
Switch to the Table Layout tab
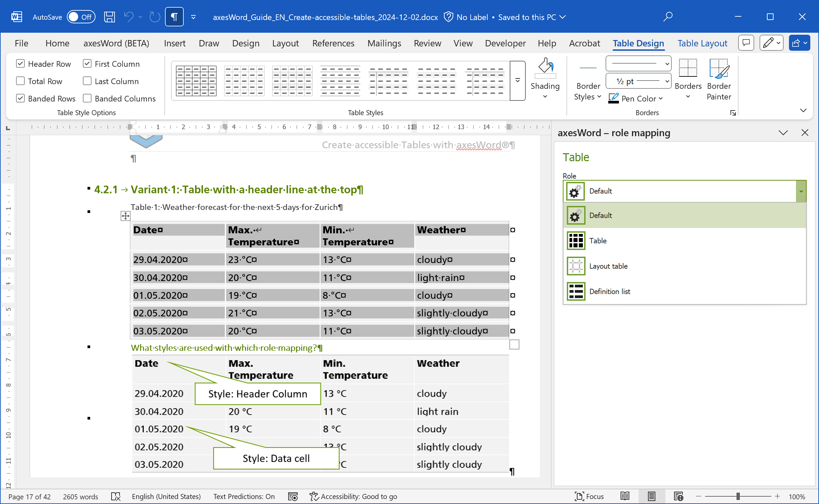pyautogui.click(x=702, y=43)
